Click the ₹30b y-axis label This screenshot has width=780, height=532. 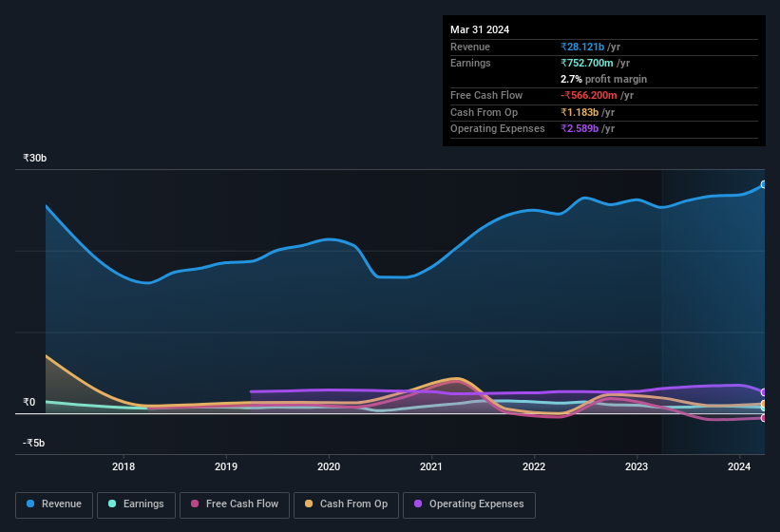coord(35,158)
